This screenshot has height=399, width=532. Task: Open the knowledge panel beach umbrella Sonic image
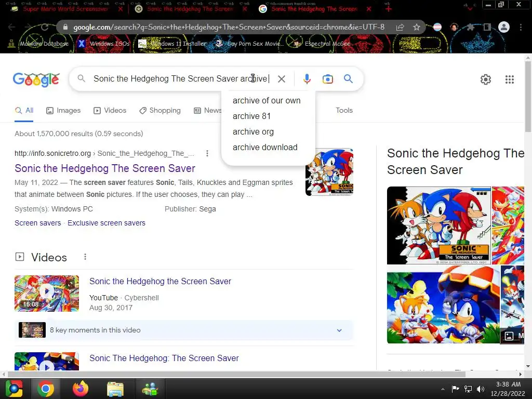tap(444, 304)
